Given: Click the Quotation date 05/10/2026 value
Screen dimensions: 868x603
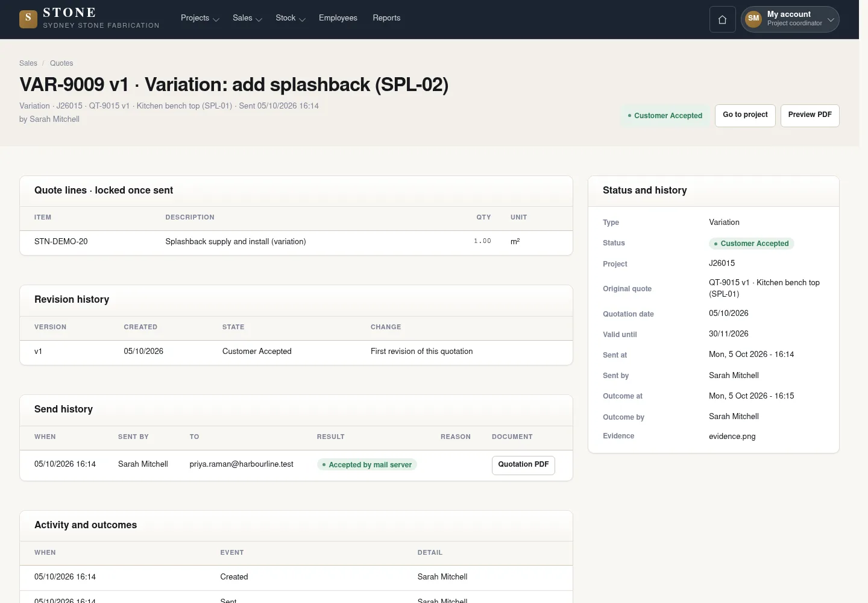Looking at the screenshot, I should tap(728, 314).
